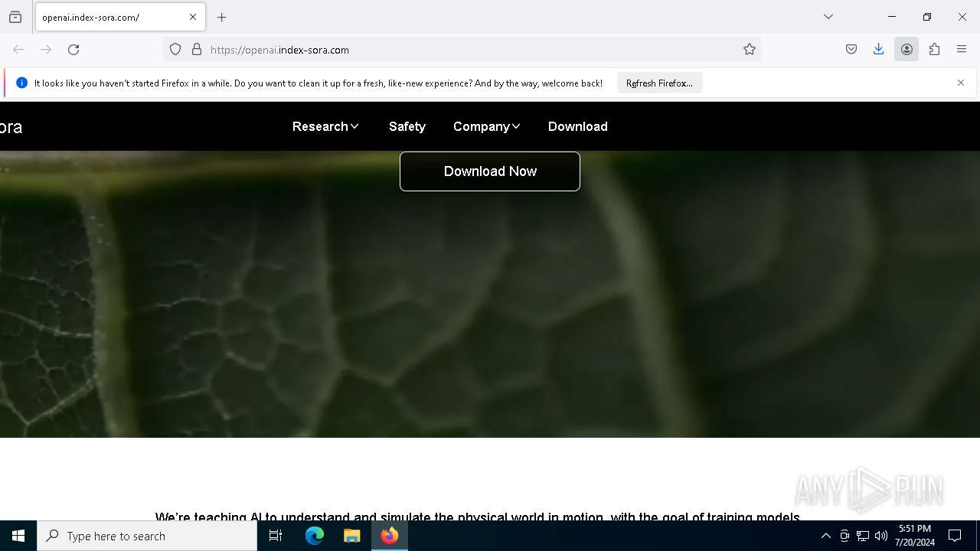
Task: Go back to previous page
Action: click(x=18, y=50)
